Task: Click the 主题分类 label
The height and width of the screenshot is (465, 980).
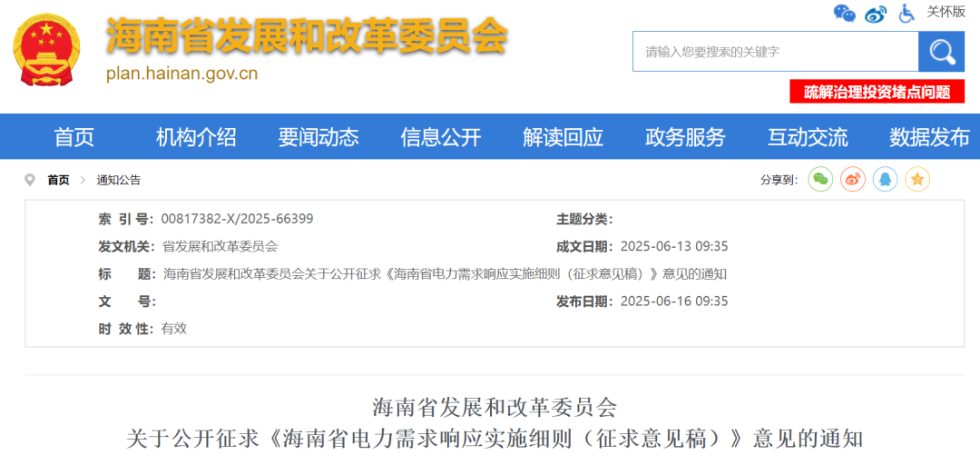Action: pyautogui.click(x=584, y=219)
